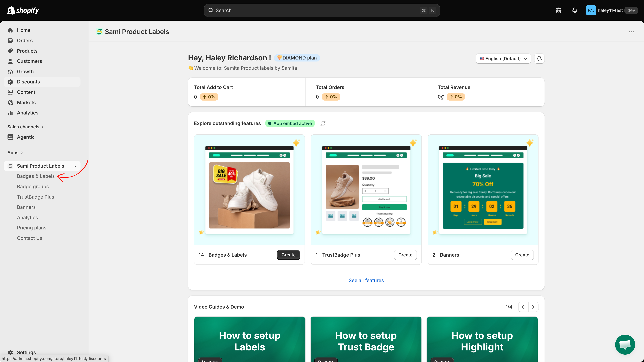Open the Sidekick assistant icon in top bar
Screen dimensions: 644x362
[x=558, y=10]
